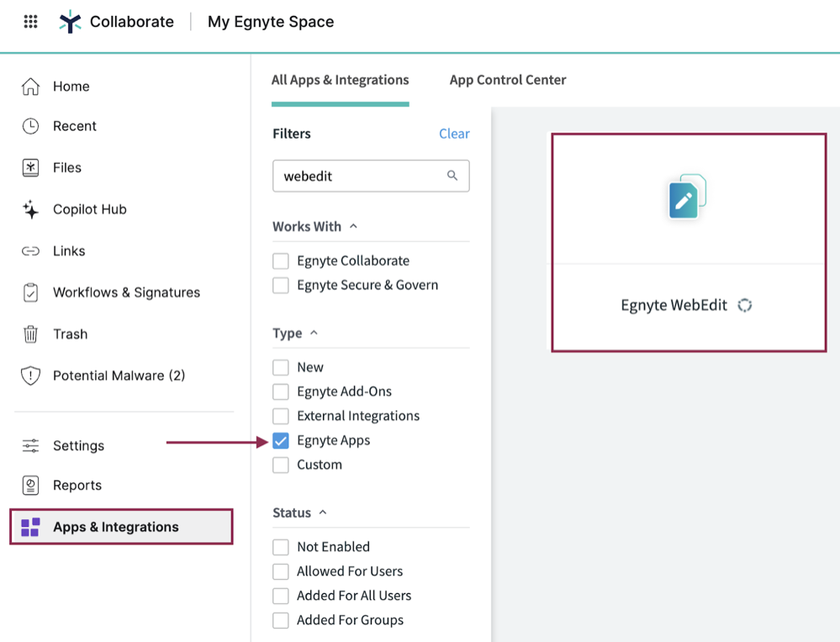Click the Home house icon

coord(30,87)
